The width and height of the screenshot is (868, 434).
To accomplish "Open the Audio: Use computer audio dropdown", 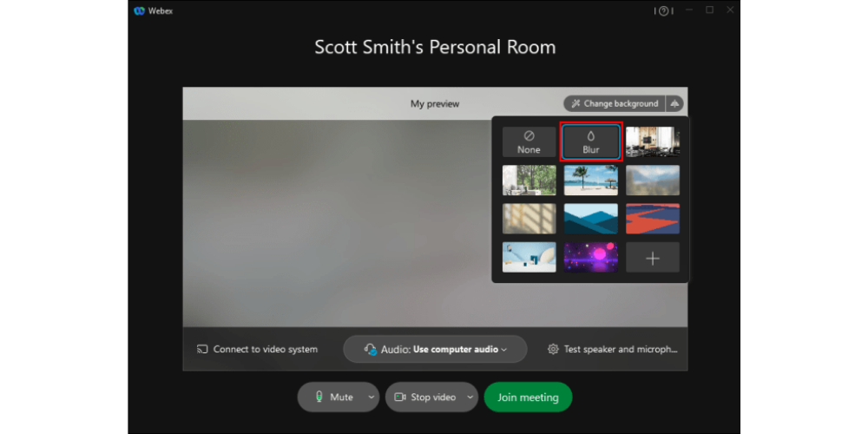I will 435,349.
